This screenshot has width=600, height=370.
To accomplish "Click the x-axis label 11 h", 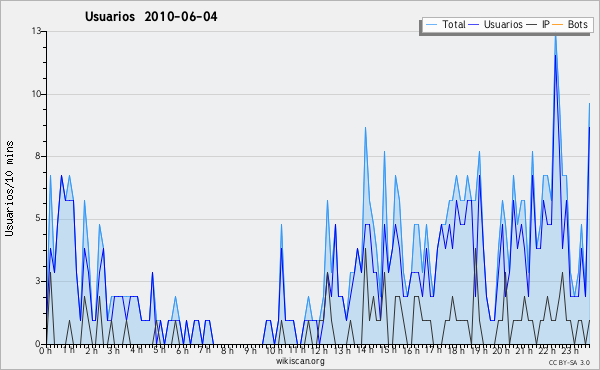I will tap(297, 350).
